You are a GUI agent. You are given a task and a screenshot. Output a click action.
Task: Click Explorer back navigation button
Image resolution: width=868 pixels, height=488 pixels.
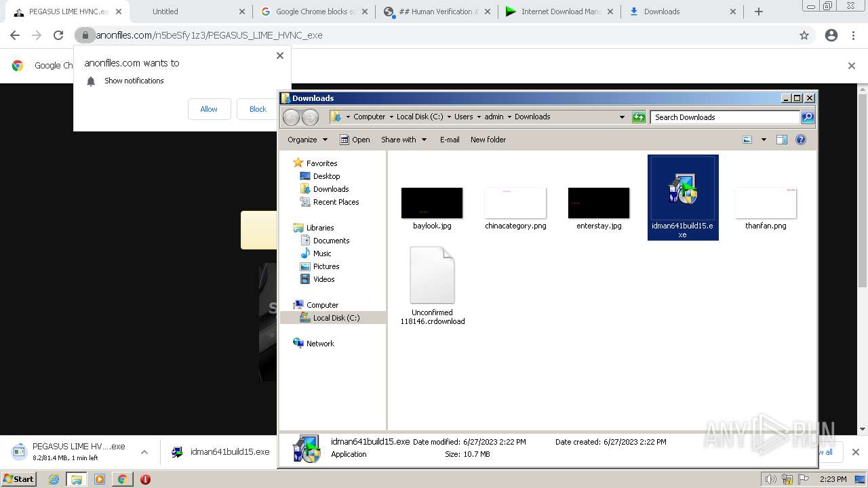pos(291,117)
